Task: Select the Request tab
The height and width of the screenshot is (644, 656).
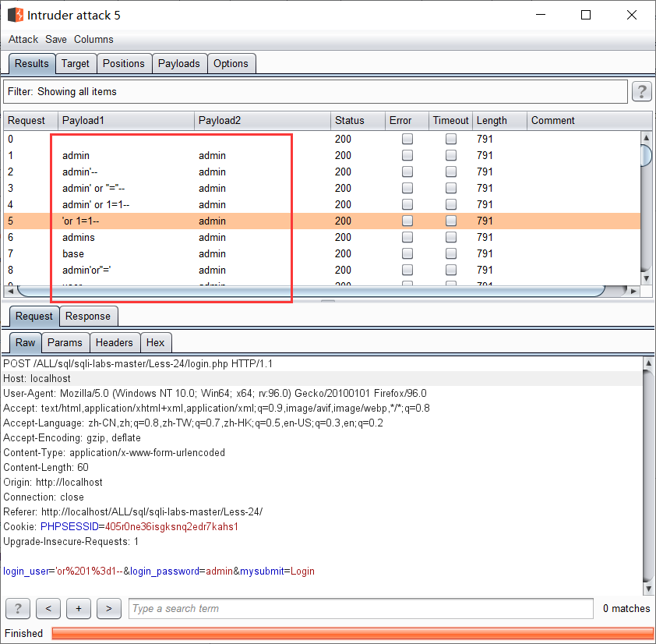Action: (x=34, y=316)
